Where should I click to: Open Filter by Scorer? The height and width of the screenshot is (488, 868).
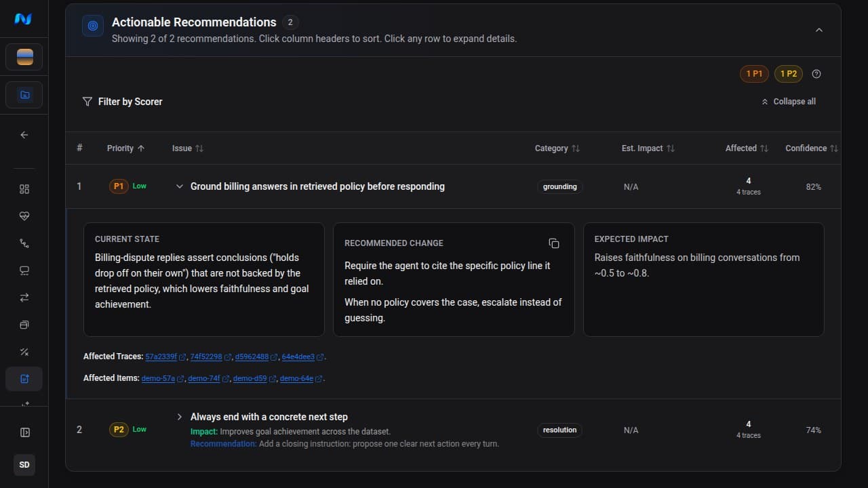pyautogui.click(x=122, y=102)
